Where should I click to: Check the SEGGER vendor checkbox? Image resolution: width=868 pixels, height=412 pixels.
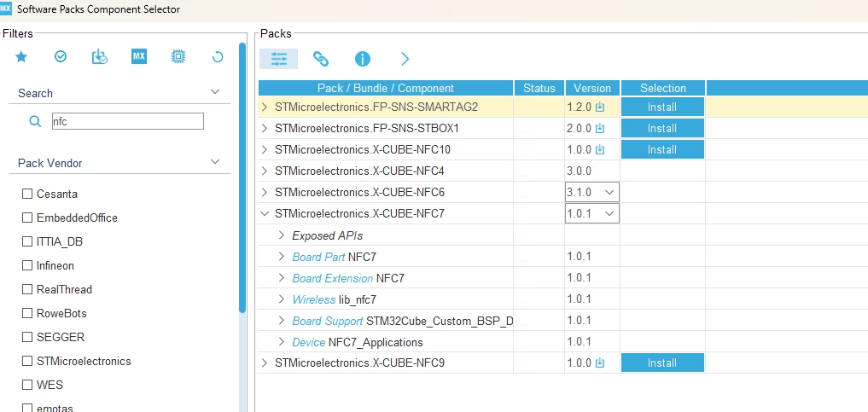[27, 337]
